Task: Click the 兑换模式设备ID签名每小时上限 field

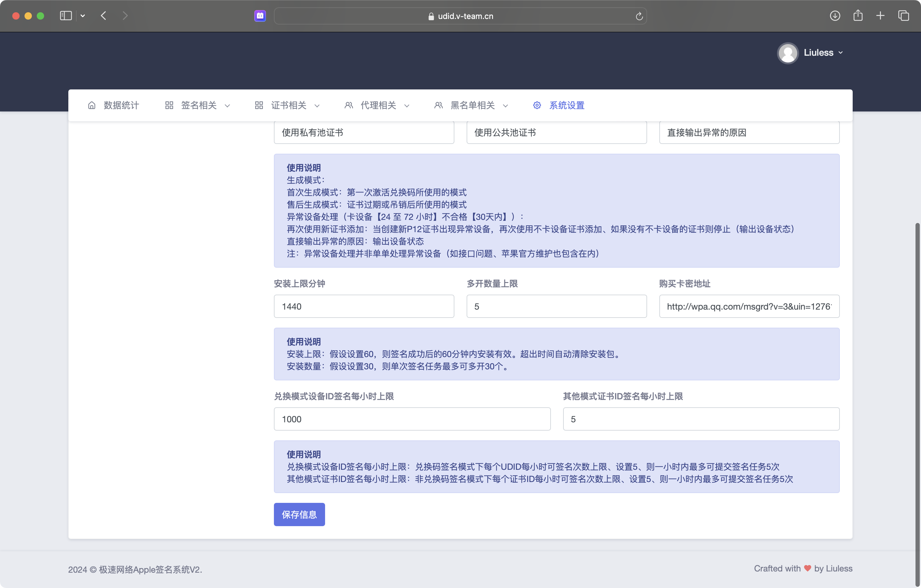Action: (412, 419)
